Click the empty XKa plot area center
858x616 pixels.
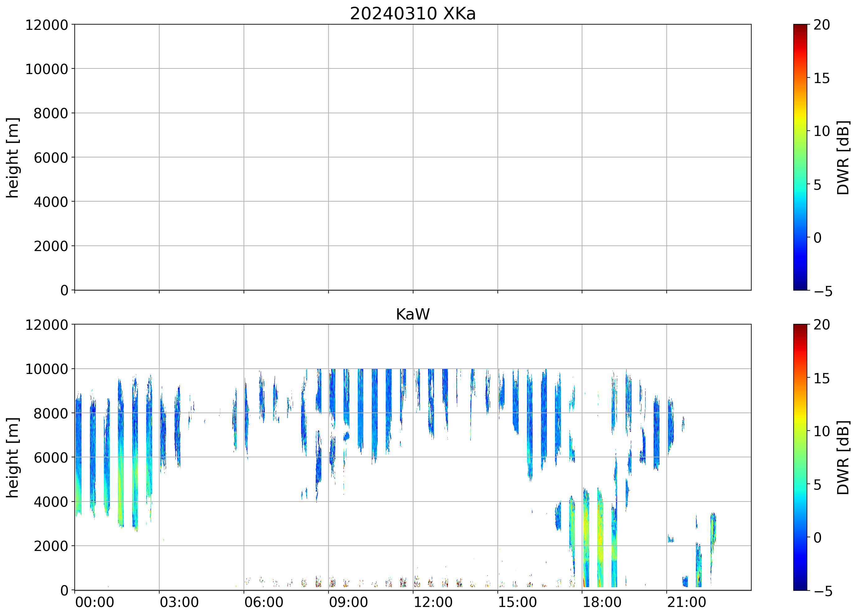[x=412, y=157]
